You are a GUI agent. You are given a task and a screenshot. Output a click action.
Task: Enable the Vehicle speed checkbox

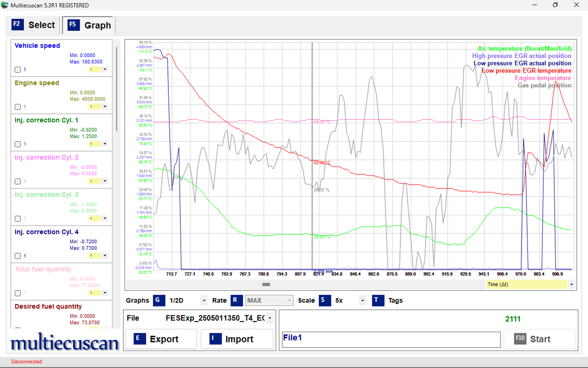pyautogui.click(x=18, y=70)
